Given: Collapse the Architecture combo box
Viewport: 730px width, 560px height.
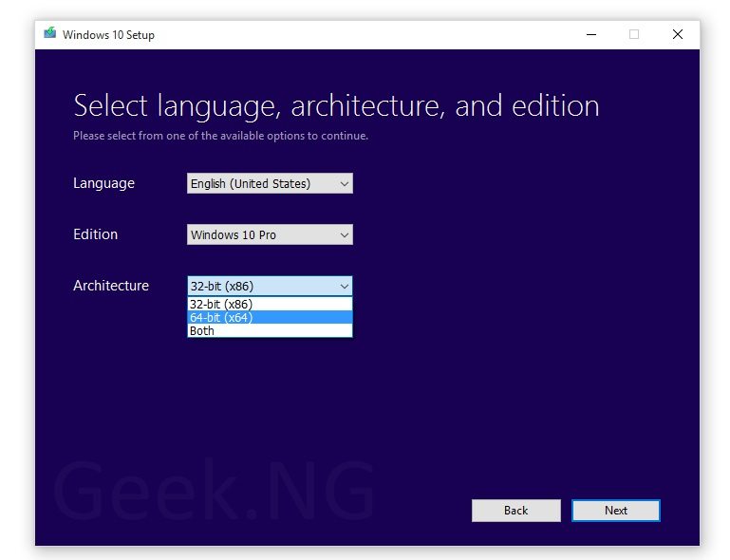Looking at the screenshot, I should [270, 286].
